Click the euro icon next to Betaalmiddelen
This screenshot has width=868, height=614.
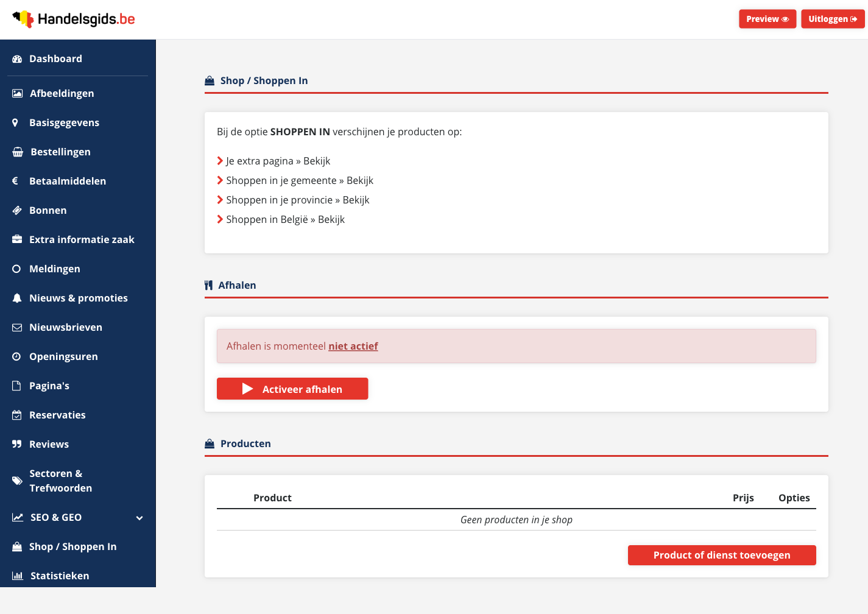pyautogui.click(x=15, y=181)
